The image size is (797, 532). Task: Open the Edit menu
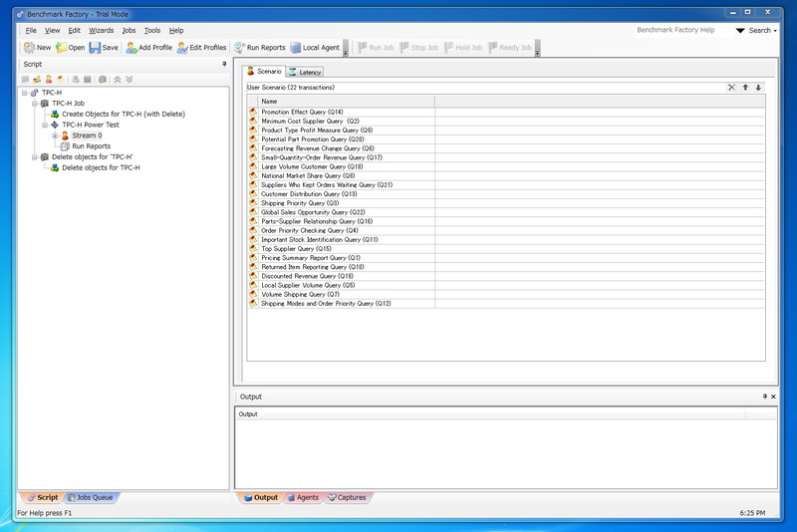point(74,31)
